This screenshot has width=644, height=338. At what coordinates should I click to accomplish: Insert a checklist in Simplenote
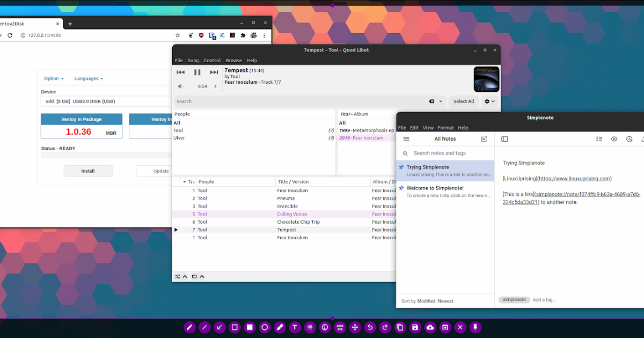click(599, 139)
